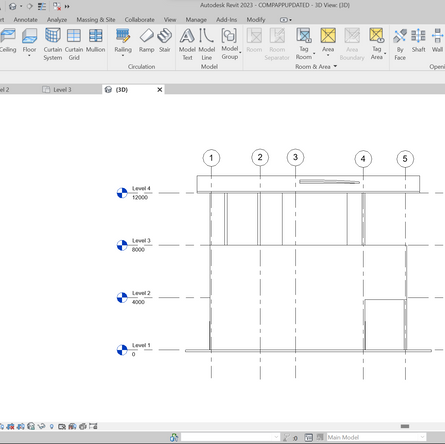Select the Curtain Grid tool

pyautogui.click(x=74, y=44)
